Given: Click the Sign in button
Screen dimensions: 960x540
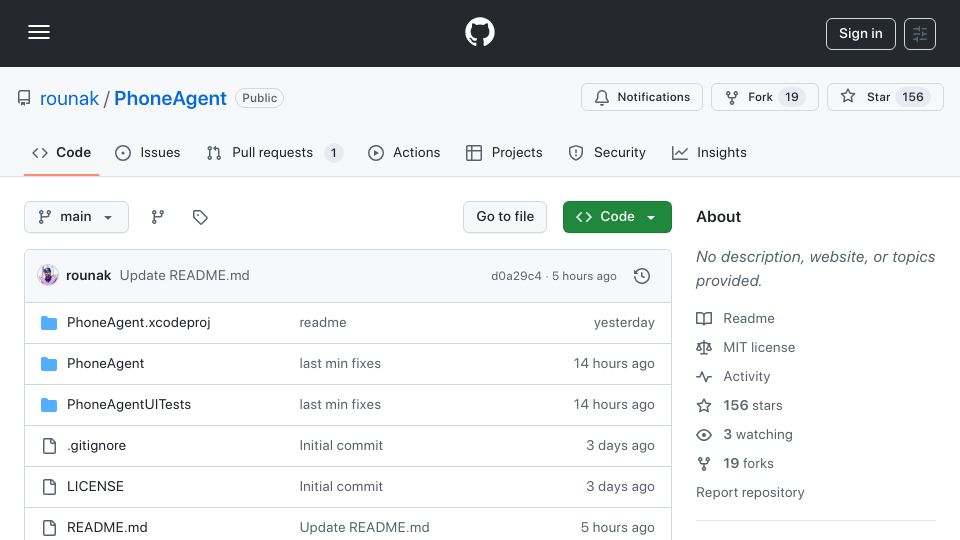Looking at the screenshot, I should [860, 34].
